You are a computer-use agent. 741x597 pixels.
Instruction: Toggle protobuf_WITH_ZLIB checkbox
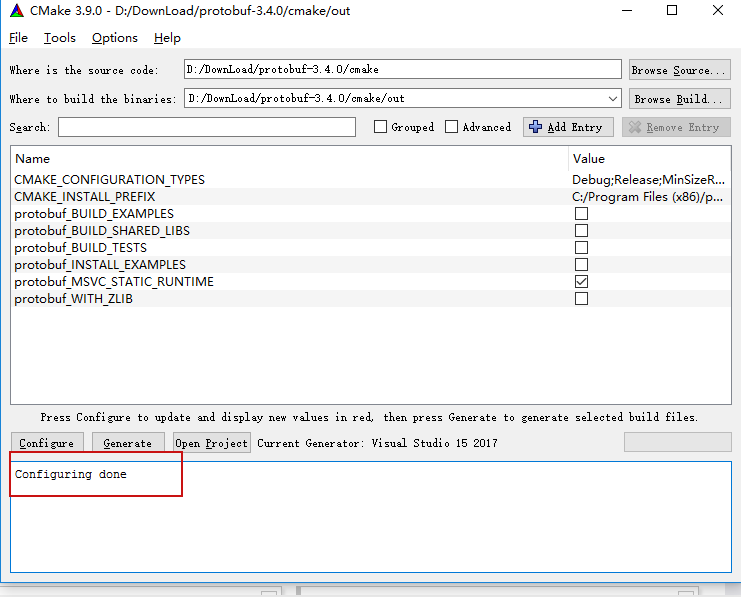581,299
